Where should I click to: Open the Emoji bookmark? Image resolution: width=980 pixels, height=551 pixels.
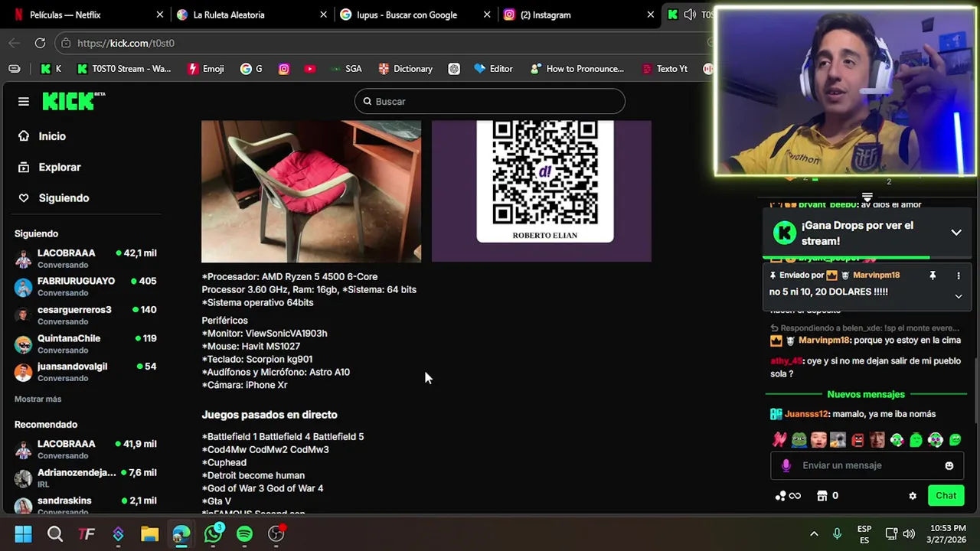[206, 69]
